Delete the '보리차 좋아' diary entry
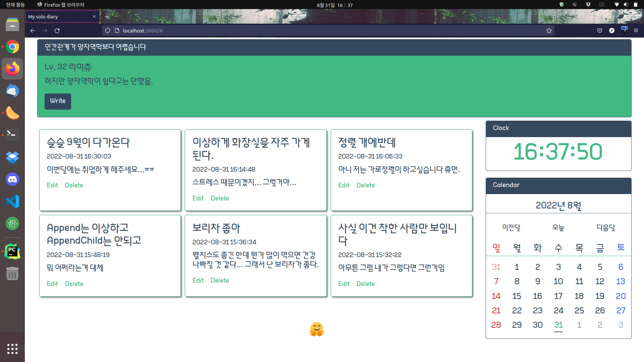This screenshot has height=362, width=644. click(x=220, y=281)
